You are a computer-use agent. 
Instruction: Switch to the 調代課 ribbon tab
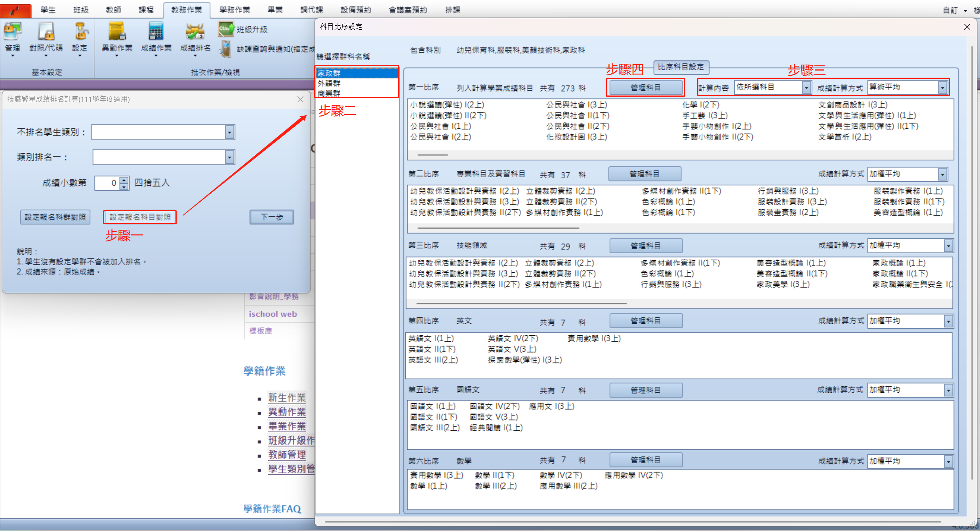point(311,10)
